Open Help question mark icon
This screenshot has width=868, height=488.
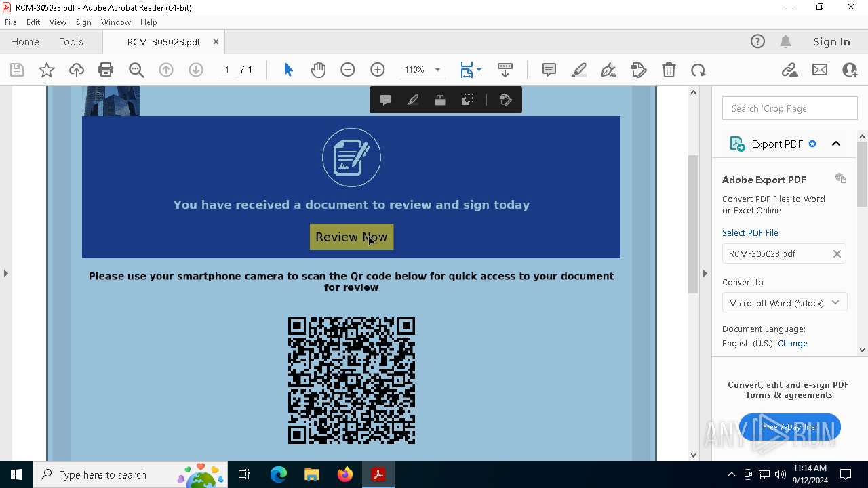pos(757,42)
